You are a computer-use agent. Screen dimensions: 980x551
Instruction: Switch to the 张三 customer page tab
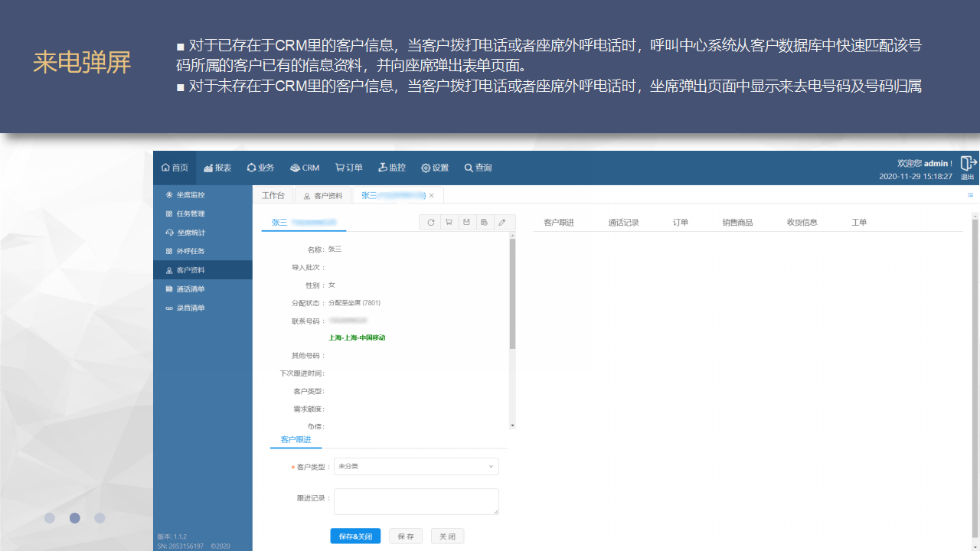point(398,195)
